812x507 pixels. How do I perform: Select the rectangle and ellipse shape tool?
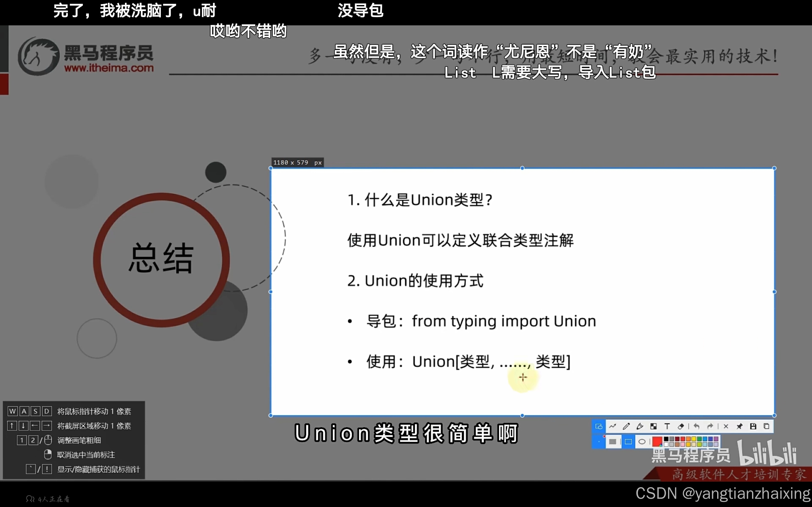[599, 427]
